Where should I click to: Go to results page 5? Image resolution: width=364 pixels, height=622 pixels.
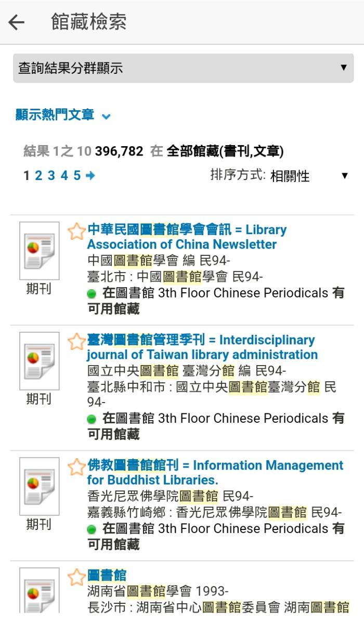click(x=77, y=175)
